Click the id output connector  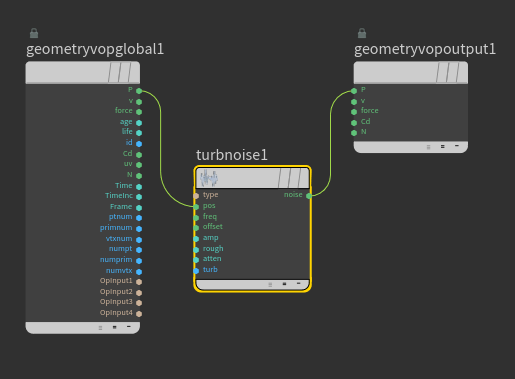(139, 144)
